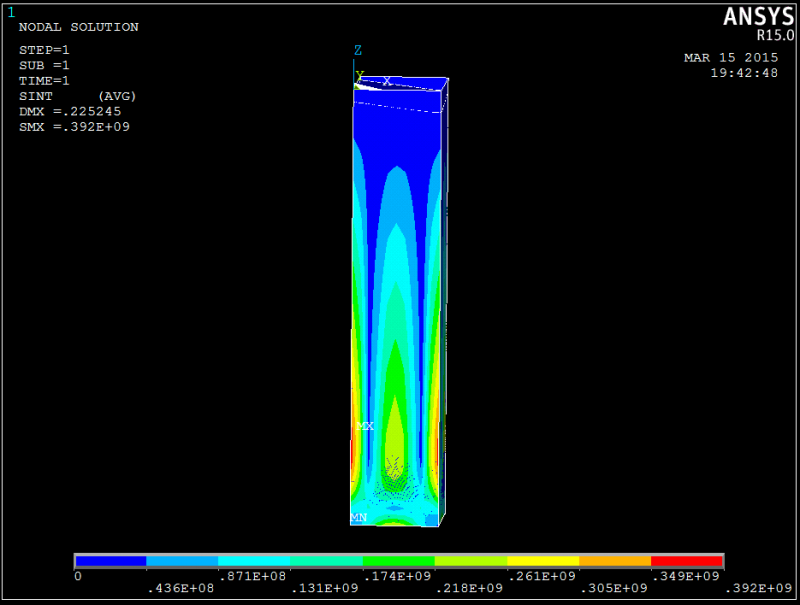Click the 19:42:48 timestamp
The width and height of the screenshot is (800, 605).
(744, 73)
